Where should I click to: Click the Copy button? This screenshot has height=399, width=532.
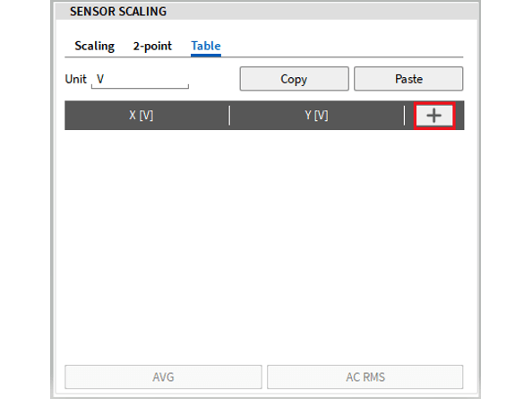tap(294, 79)
